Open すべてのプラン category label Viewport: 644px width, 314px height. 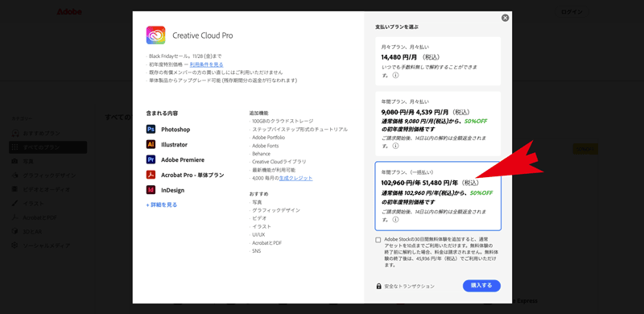pyautogui.click(x=41, y=147)
